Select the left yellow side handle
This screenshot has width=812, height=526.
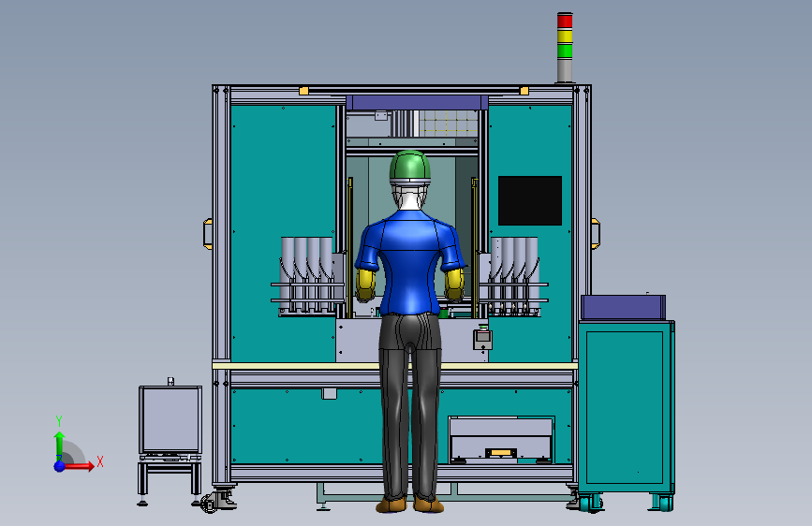[x=208, y=234]
